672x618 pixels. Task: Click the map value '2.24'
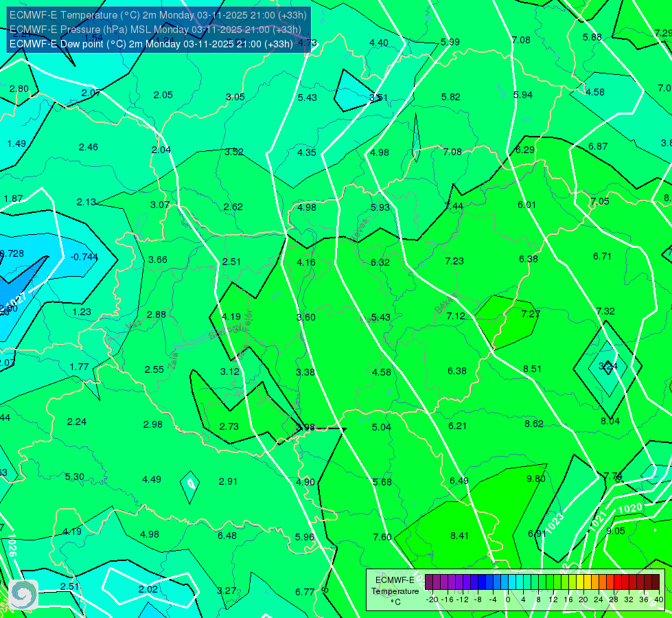[x=77, y=422]
